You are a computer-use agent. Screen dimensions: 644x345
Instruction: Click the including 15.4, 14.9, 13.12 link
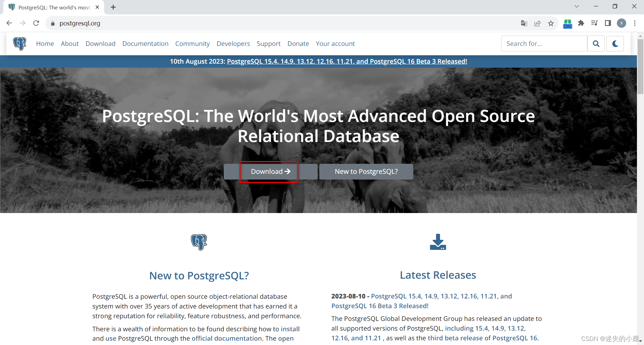428,333
